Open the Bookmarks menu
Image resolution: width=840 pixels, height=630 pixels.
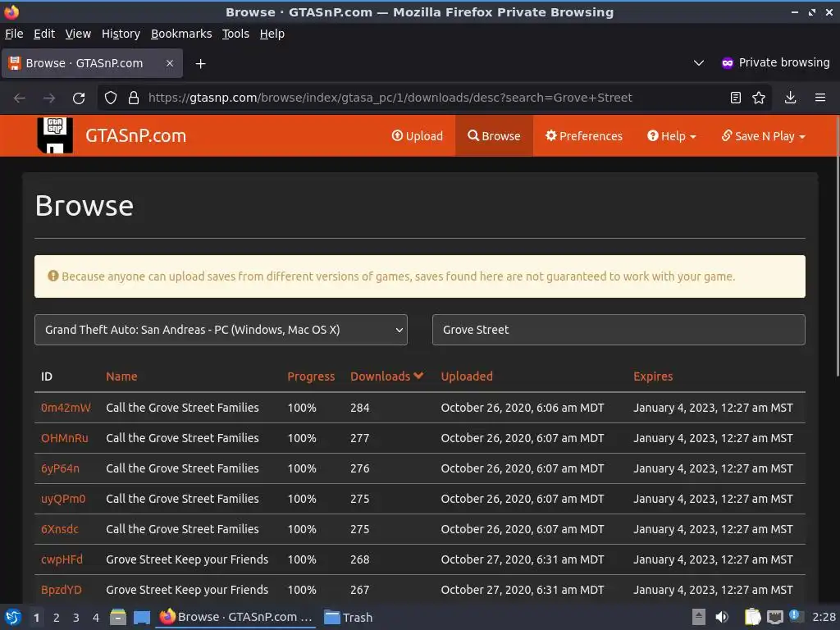(x=181, y=34)
